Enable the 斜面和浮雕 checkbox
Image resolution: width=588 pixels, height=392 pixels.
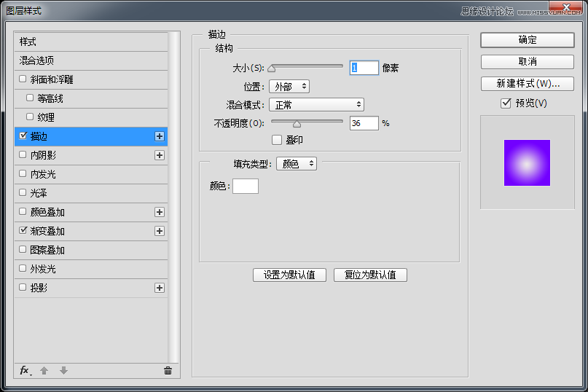[23, 79]
